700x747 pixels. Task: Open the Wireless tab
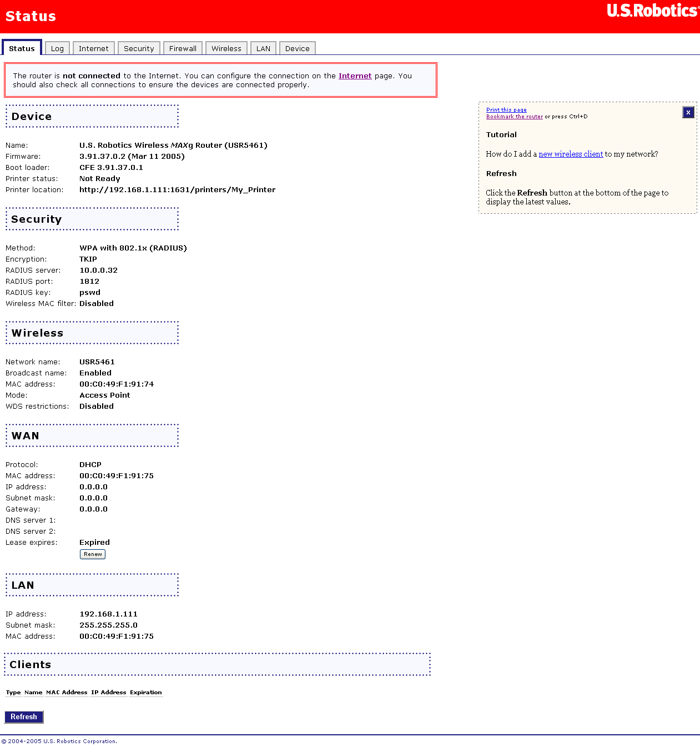coord(226,48)
